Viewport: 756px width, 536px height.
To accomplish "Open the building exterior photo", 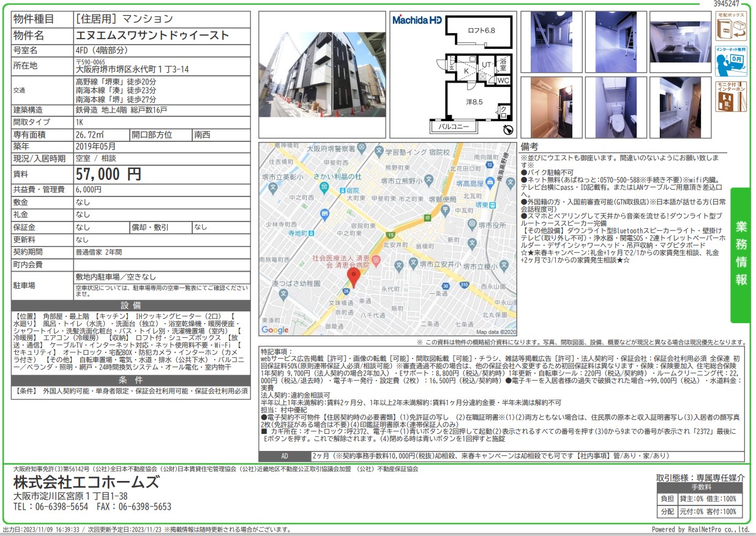I will click(322, 74).
